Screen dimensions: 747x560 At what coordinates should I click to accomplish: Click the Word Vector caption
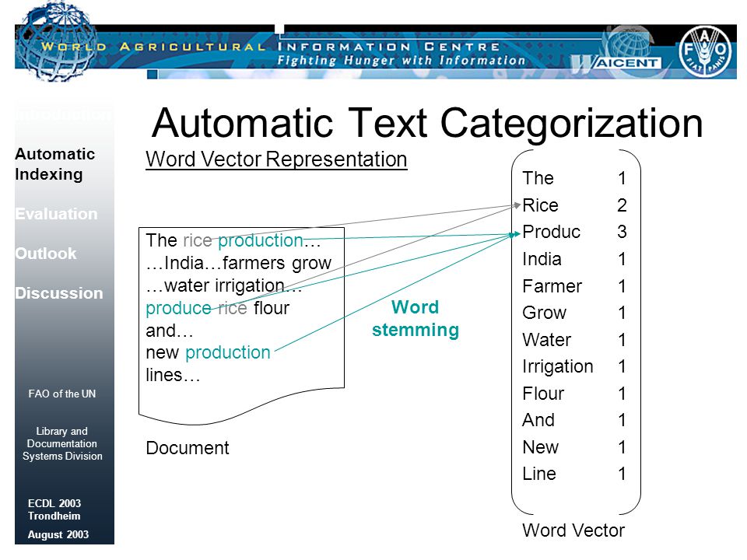point(573,530)
